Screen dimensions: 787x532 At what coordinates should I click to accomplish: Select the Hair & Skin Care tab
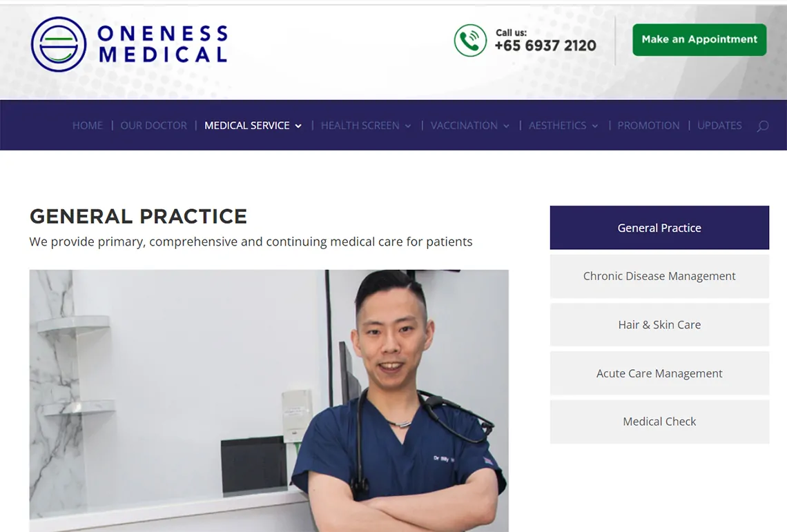659,325
